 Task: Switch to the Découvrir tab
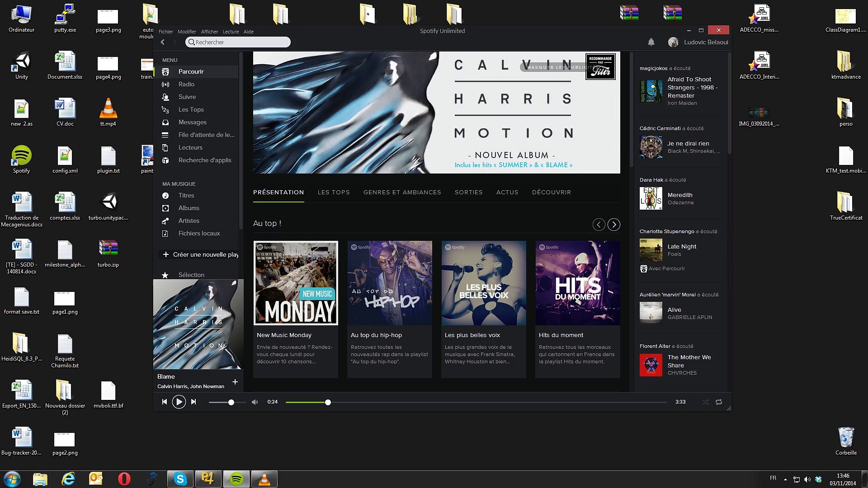click(x=551, y=192)
